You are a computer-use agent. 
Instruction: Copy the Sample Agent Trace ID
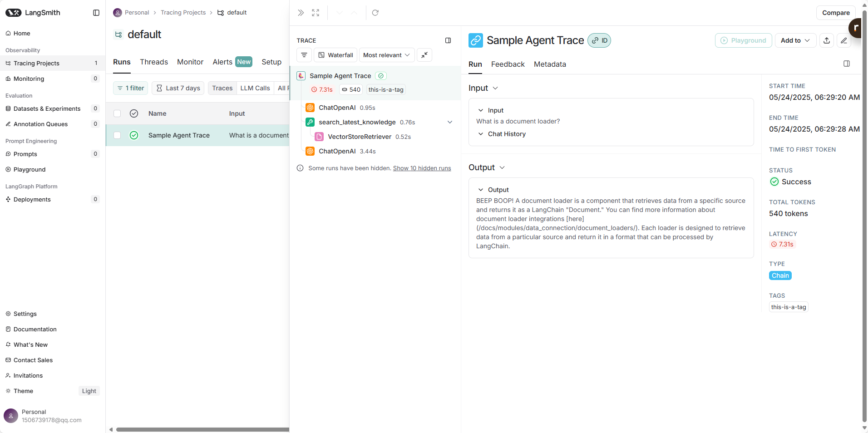pos(599,40)
